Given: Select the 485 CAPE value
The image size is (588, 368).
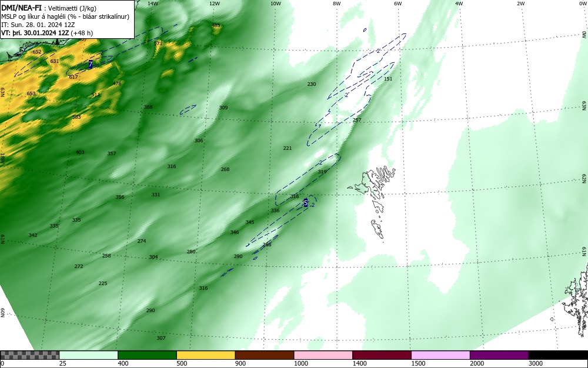Looking at the screenshot, I should [216, 25].
